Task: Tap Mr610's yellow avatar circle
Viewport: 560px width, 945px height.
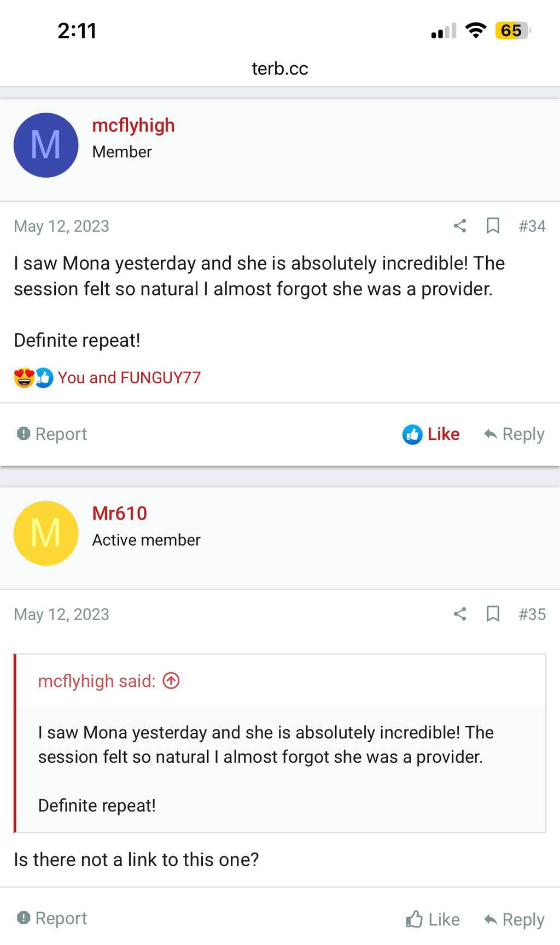Action: [x=46, y=533]
